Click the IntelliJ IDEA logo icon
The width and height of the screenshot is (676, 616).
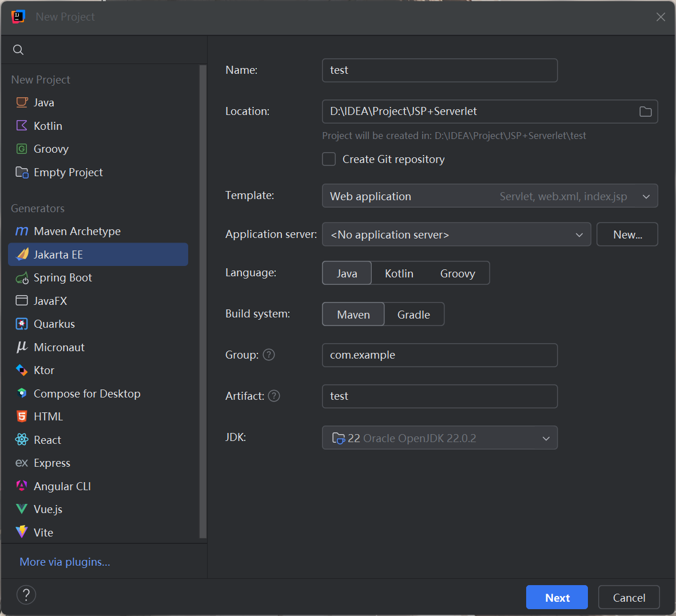[x=18, y=17]
